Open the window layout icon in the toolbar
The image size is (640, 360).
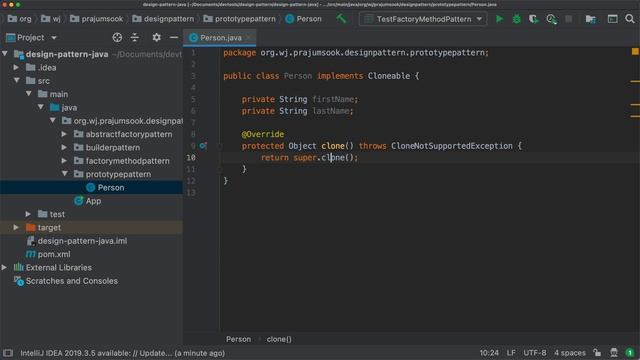[612, 19]
